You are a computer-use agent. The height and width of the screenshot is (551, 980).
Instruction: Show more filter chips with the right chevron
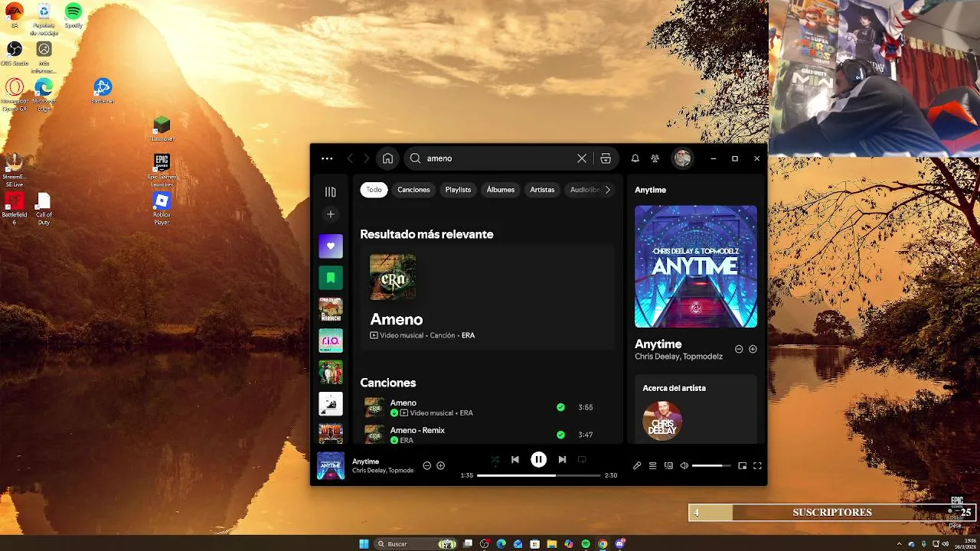[x=608, y=190]
